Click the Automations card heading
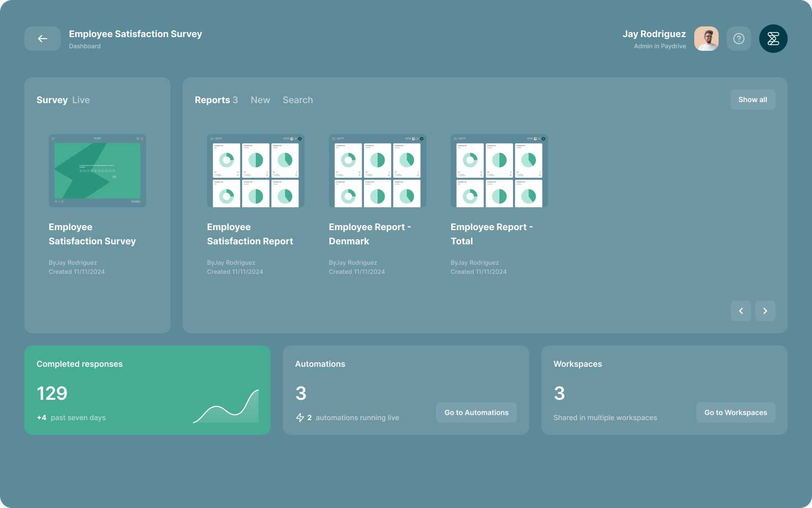Viewport: 812px width, 508px height. [320, 364]
